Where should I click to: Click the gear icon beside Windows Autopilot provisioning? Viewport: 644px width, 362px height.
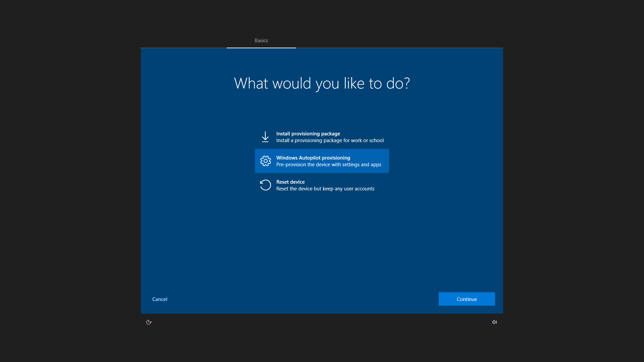[265, 161]
